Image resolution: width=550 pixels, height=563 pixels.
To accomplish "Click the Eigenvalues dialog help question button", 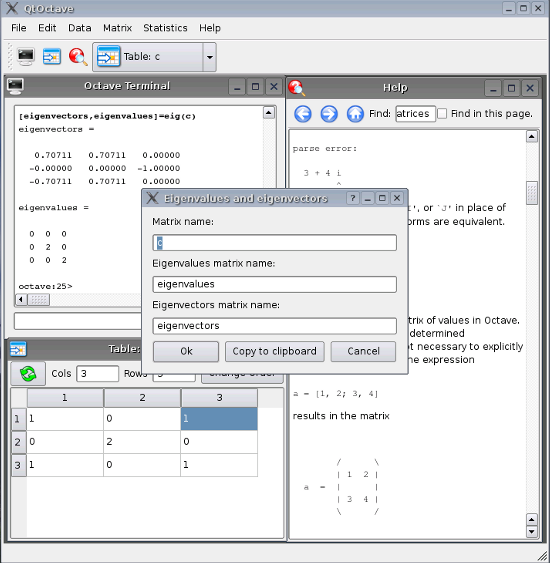I will pyautogui.click(x=353, y=198).
